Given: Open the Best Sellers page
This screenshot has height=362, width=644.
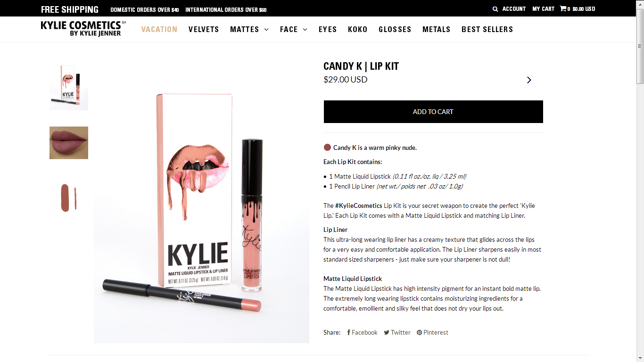Looking at the screenshot, I should click(x=487, y=29).
